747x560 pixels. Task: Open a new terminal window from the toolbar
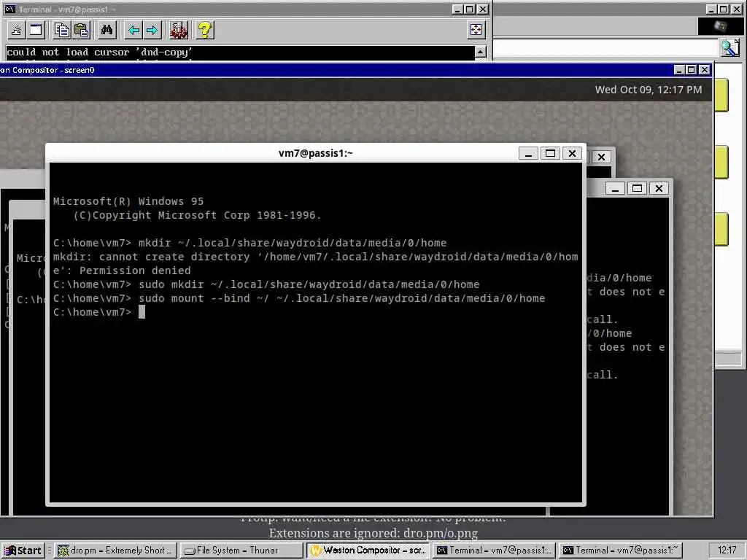coord(36,30)
